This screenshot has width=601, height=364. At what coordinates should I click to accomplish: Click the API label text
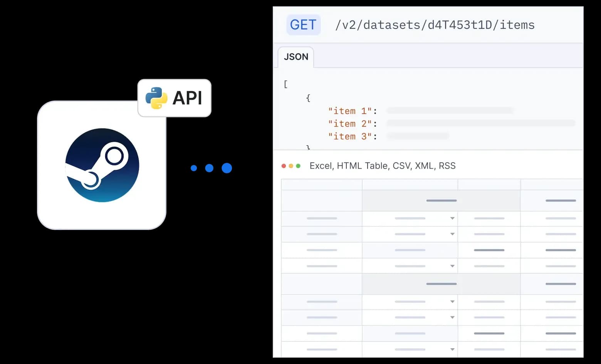187,98
